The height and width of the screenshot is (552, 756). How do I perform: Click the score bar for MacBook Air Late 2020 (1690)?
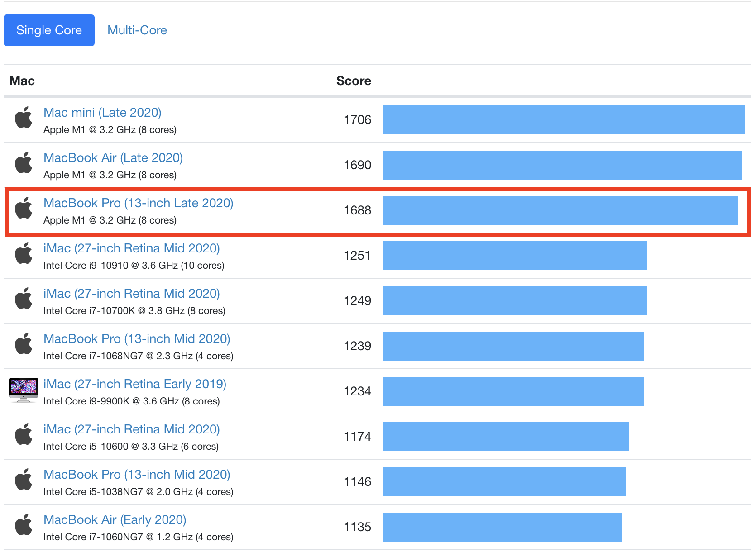pos(562,165)
